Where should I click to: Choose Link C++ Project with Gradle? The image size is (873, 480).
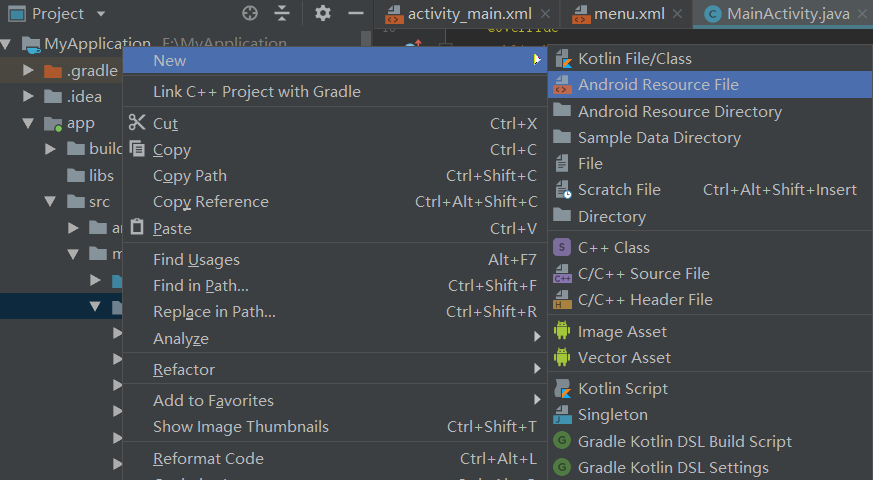click(335, 91)
